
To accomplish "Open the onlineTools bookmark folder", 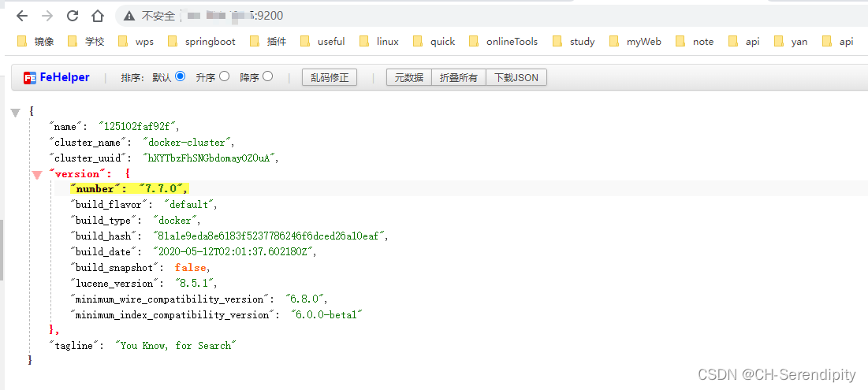I will pyautogui.click(x=503, y=42).
